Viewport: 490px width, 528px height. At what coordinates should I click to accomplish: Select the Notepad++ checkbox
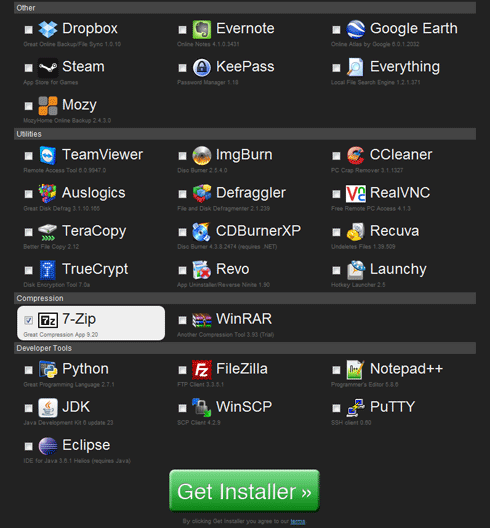click(336, 370)
